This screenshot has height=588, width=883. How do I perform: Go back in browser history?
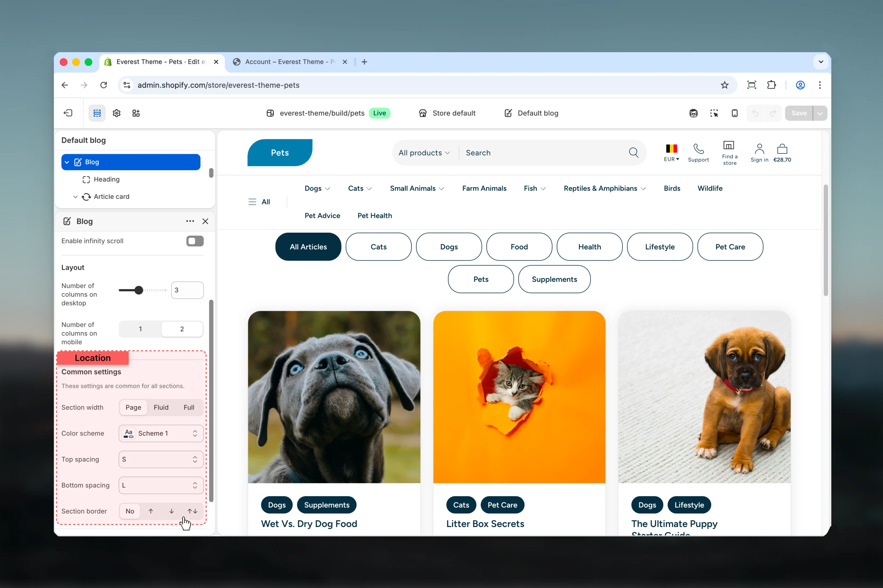65,85
